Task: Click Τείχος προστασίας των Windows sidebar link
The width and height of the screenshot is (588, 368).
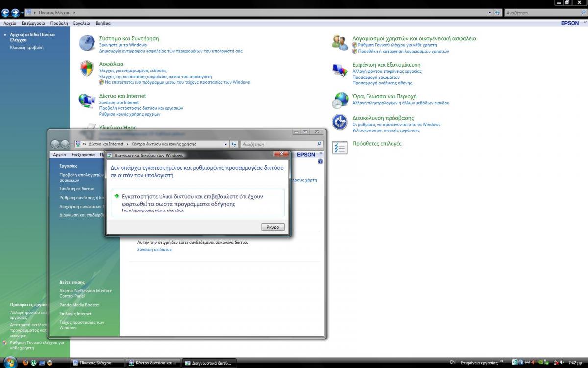Action: click(82, 325)
